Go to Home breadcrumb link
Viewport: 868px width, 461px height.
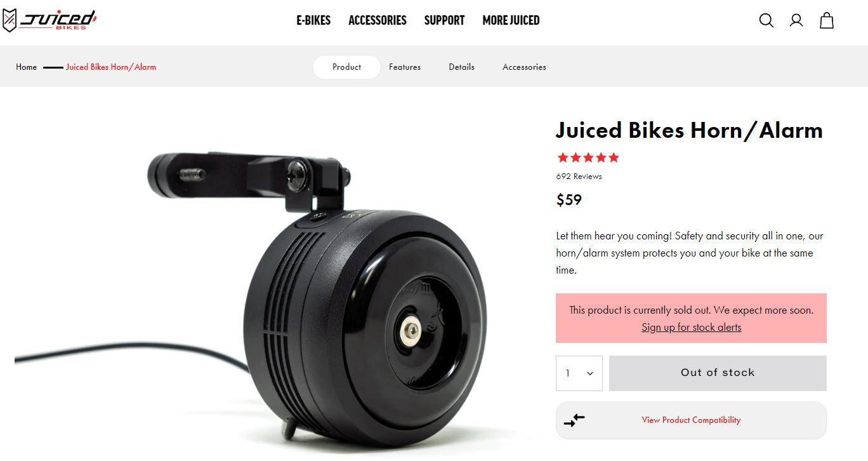pos(26,67)
